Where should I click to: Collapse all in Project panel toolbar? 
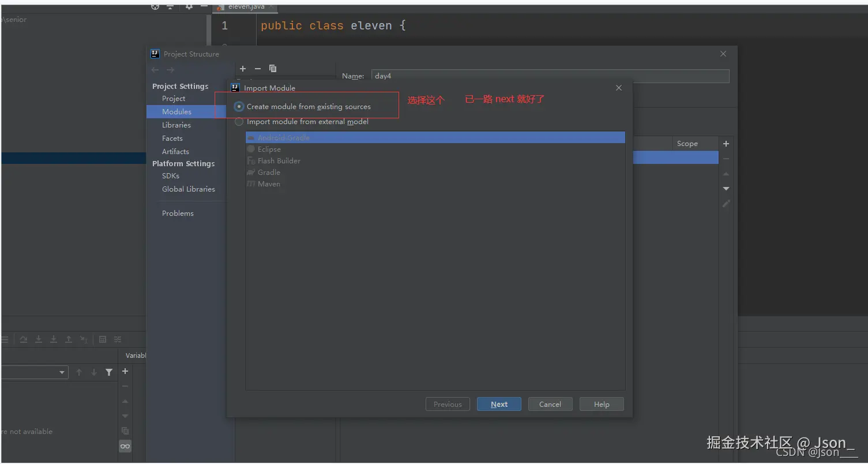(x=170, y=6)
